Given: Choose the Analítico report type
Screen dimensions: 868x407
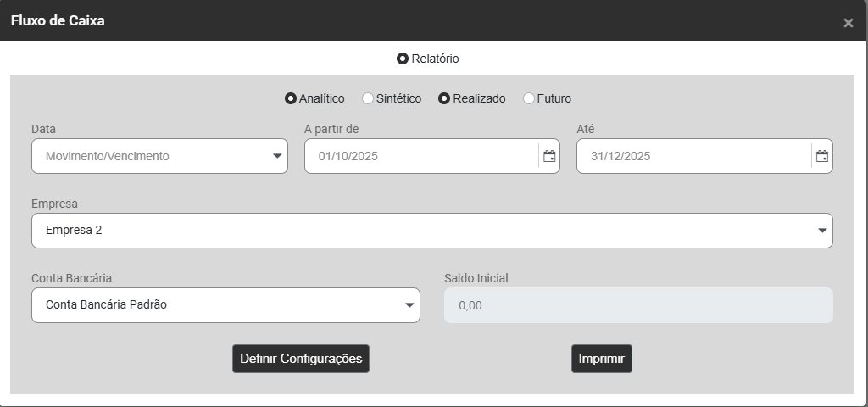Looking at the screenshot, I should coord(291,98).
